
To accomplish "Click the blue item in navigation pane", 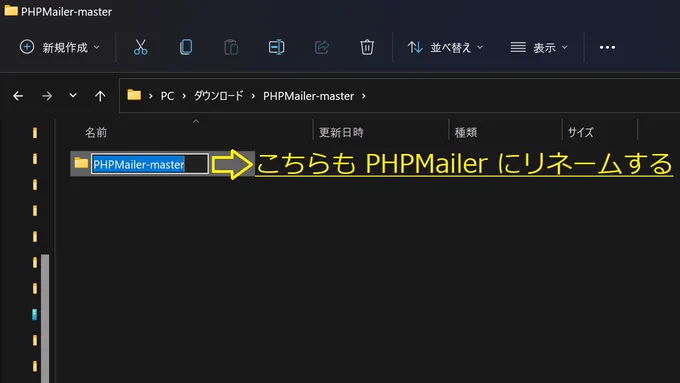I will tap(34, 314).
